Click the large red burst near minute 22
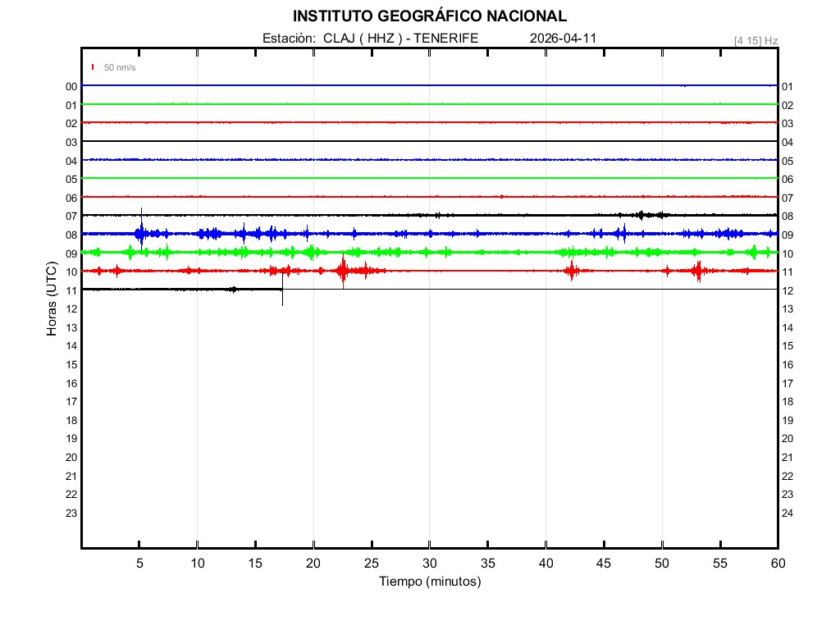The image size is (840, 630). point(343,271)
